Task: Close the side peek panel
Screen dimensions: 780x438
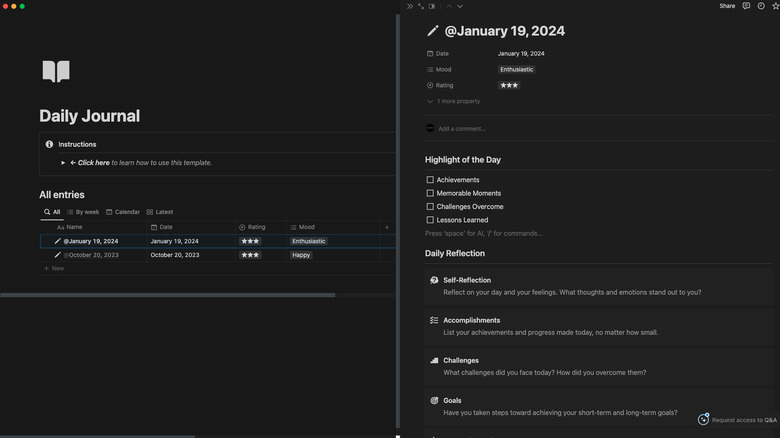Action: 409,6
